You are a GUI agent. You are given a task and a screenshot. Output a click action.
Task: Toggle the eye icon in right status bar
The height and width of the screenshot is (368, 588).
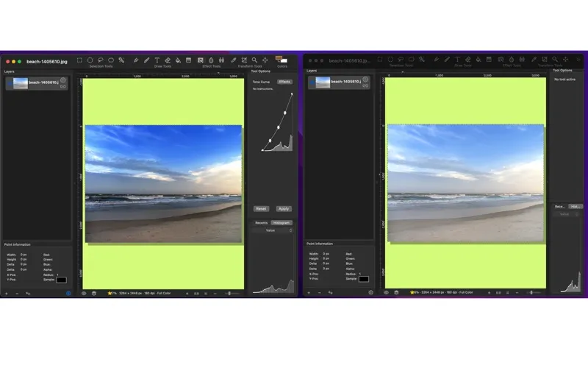[x=386, y=292]
